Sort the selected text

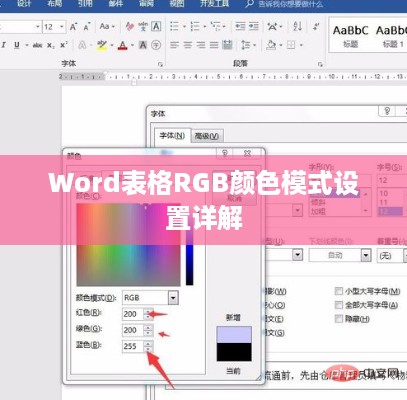coord(297,26)
